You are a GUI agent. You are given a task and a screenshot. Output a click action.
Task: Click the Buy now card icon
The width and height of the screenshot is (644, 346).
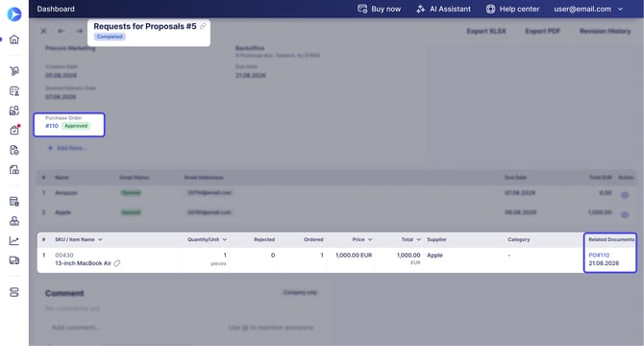362,9
